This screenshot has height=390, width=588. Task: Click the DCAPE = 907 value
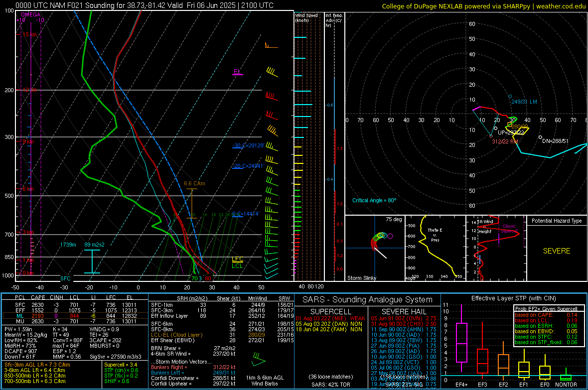(20, 351)
